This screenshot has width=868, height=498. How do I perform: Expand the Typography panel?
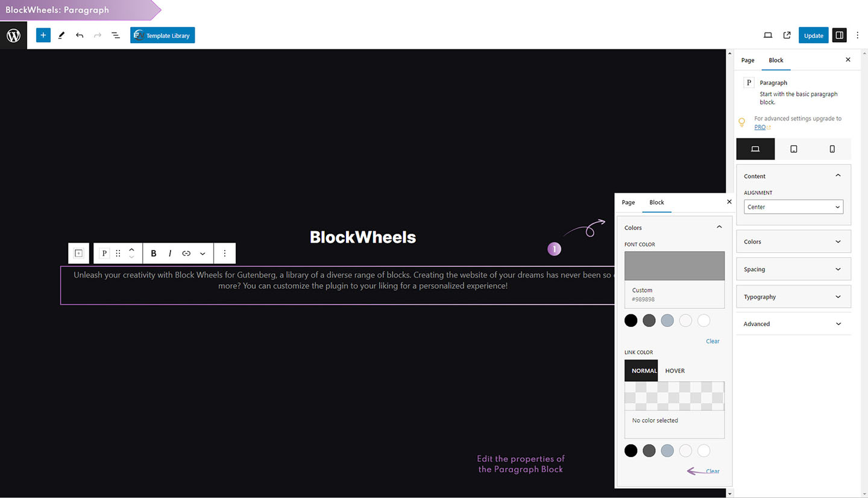[x=793, y=297]
